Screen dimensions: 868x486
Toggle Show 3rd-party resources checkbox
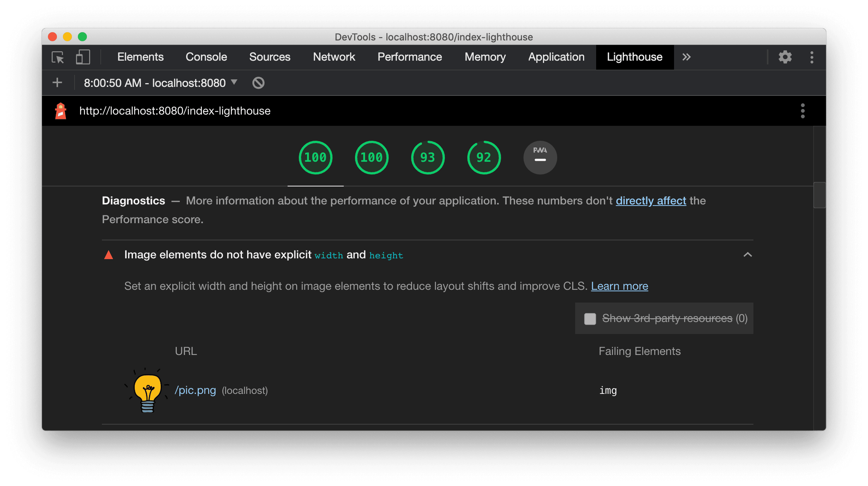click(588, 318)
